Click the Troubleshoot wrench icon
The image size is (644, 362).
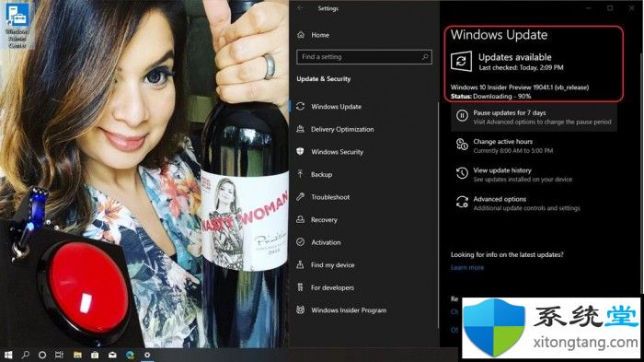(301, 196)
